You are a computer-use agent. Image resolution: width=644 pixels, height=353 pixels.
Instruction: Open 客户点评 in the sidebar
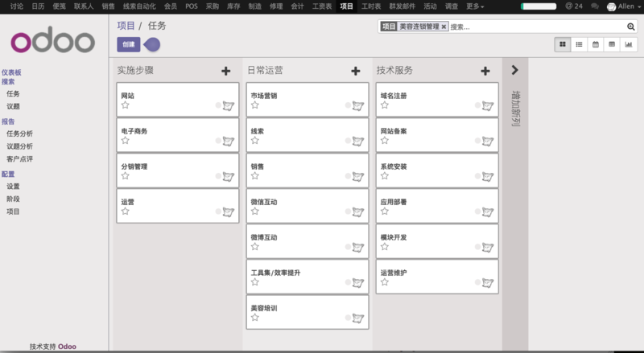(x=19, y=159)
